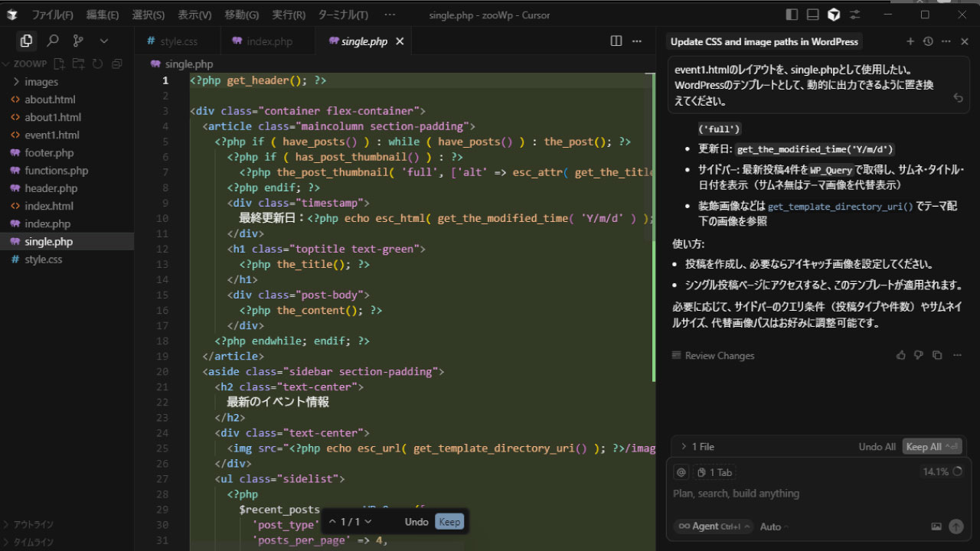Screen dimensions: 980x551
Task: Show chat history clock icon
Action: click(928, 41)
